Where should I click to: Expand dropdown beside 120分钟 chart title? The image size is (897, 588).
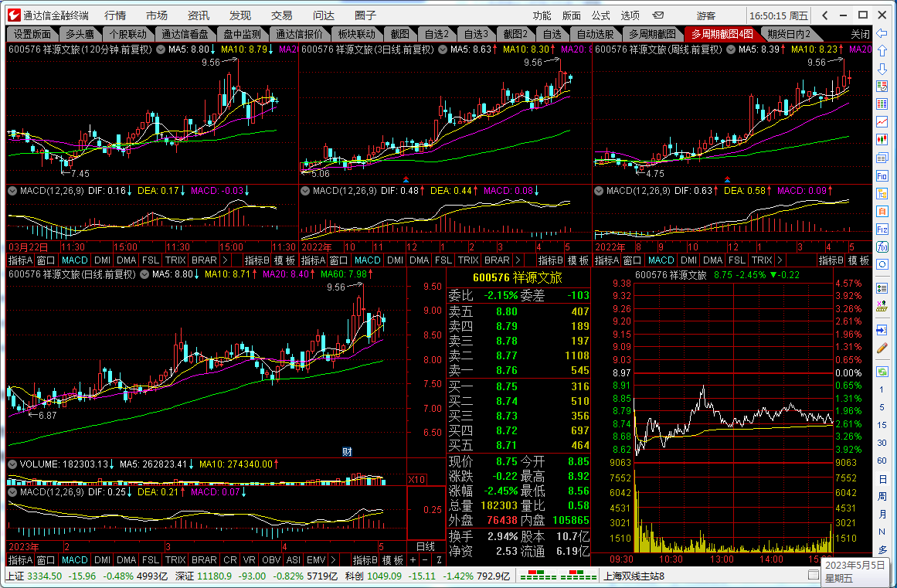[x=161, y=49]
